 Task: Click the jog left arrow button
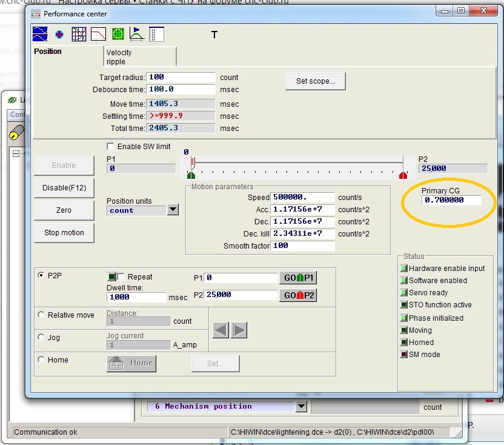tap(221, 330)
